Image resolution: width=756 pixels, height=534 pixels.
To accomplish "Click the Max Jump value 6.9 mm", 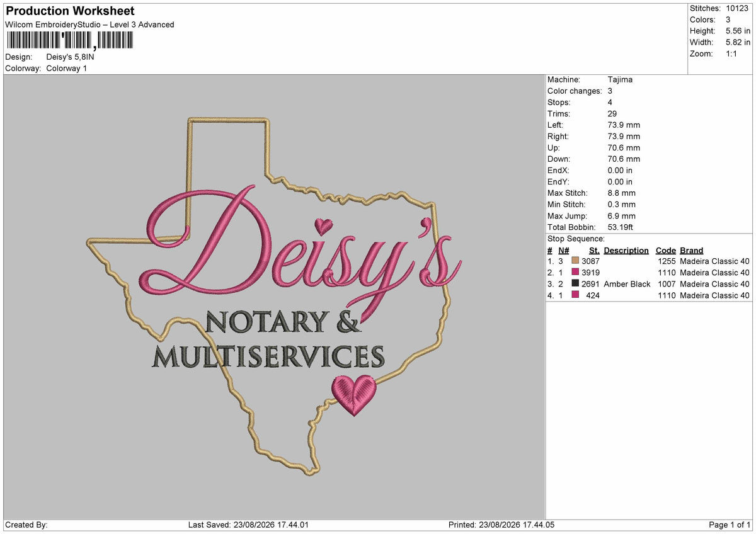I will [x=622, y=215].
